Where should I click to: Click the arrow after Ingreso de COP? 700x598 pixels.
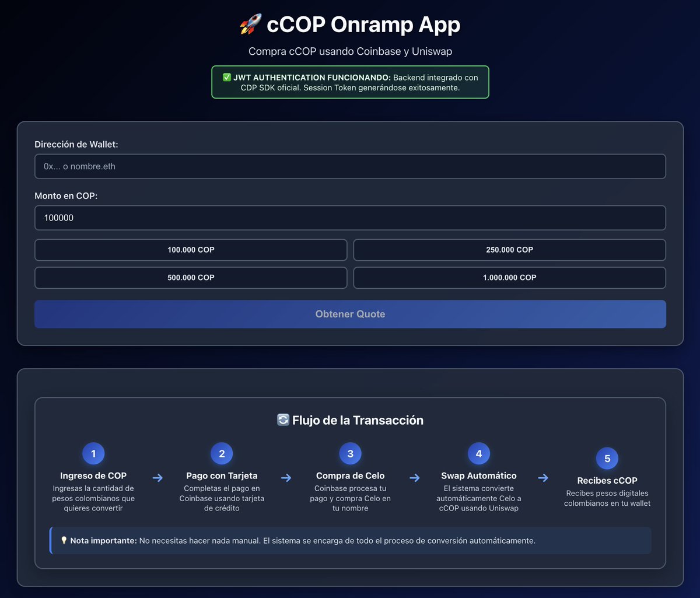tap(157, 478)
